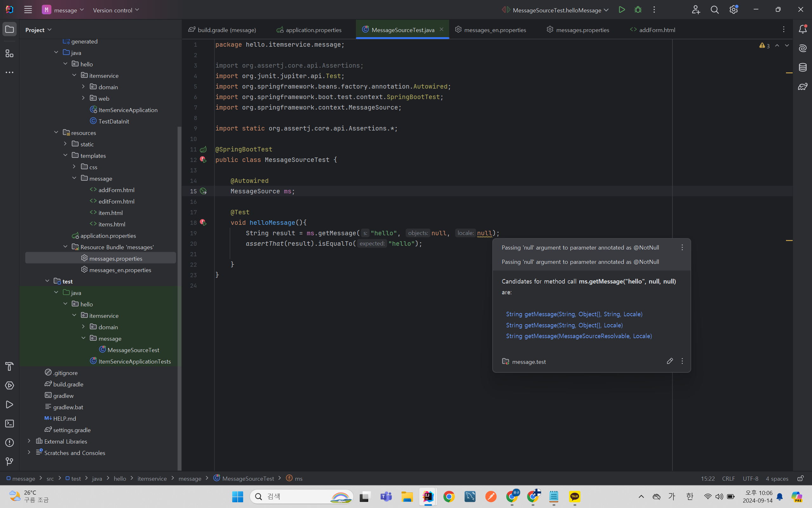The image size is (812, 508).
Task: Show more tool windows ellipsis
Action: [x=10, y=72]
